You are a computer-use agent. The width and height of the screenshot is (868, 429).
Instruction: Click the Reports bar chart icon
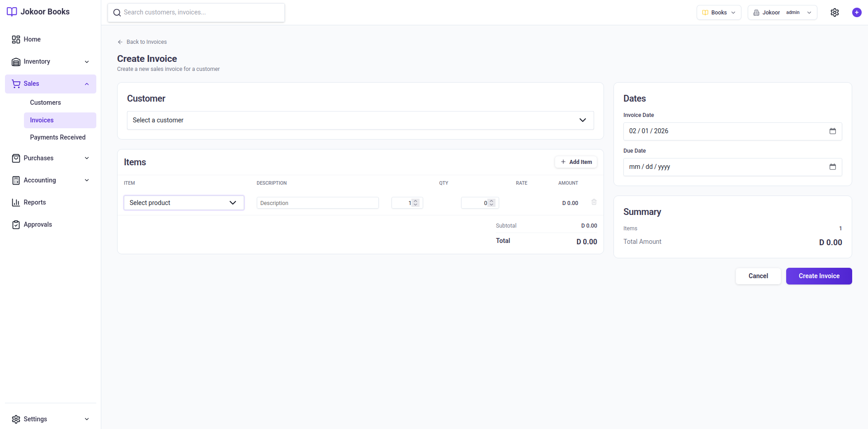16,202
